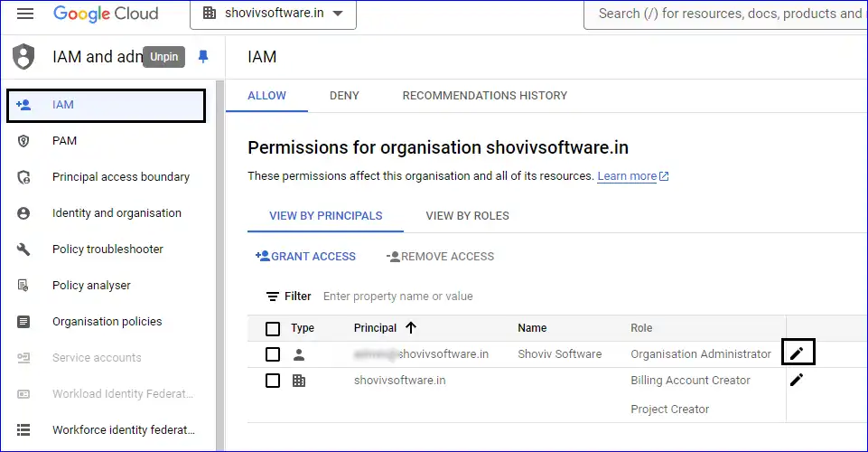868x452 pixels.
Task: Click the pencil icon for shovivsoftware.in row
Action: click(x=797, y=380)
